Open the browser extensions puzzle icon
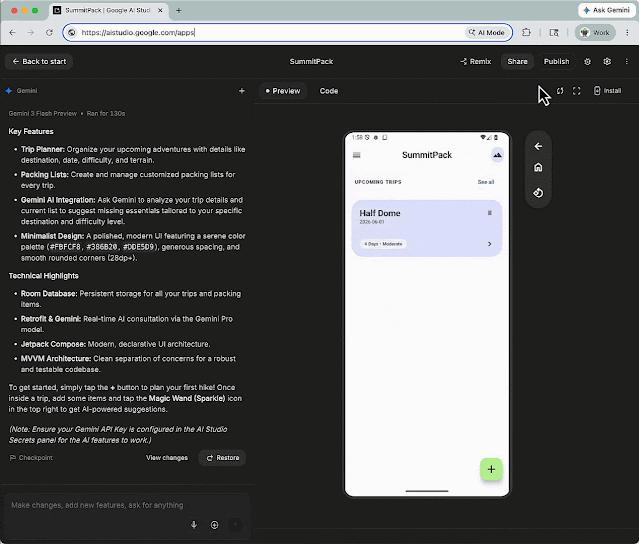 (x=526, y=33)
